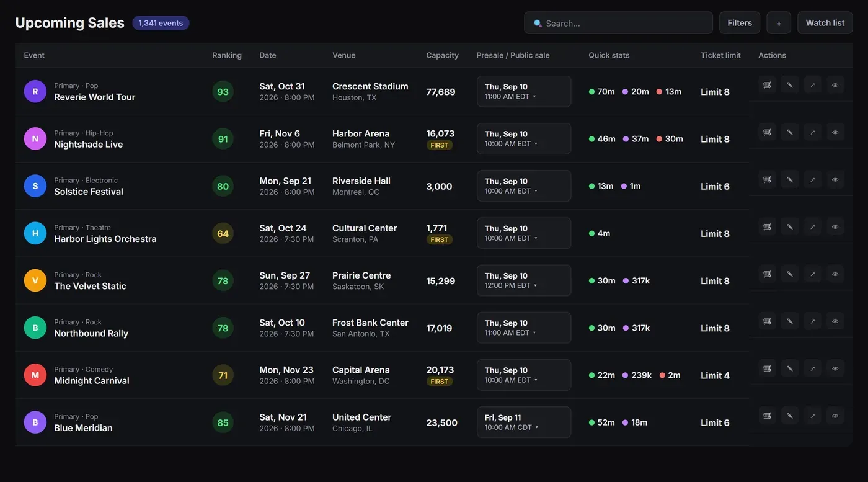The height and width of the screenshot is (482, 868).
Task: Click the cart icon in Northbound Rally row
Action: click(x=767, y=321)
